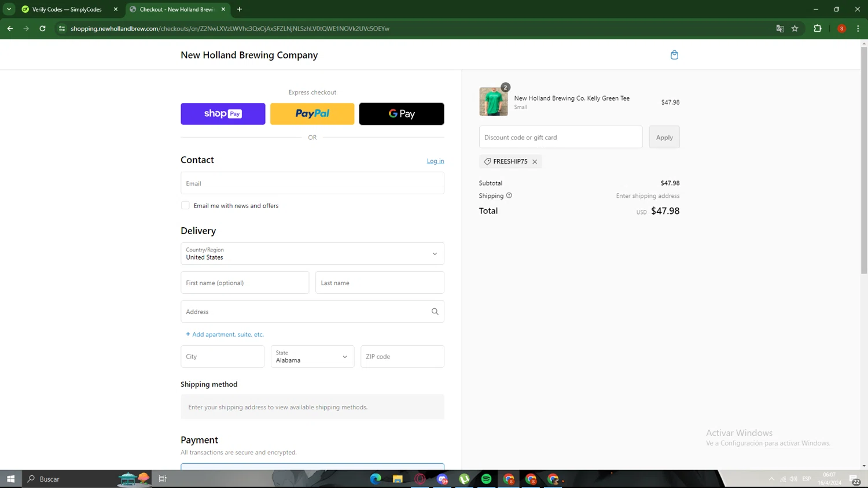
Task: Click the Last name field
Action: tap(380, 283)
